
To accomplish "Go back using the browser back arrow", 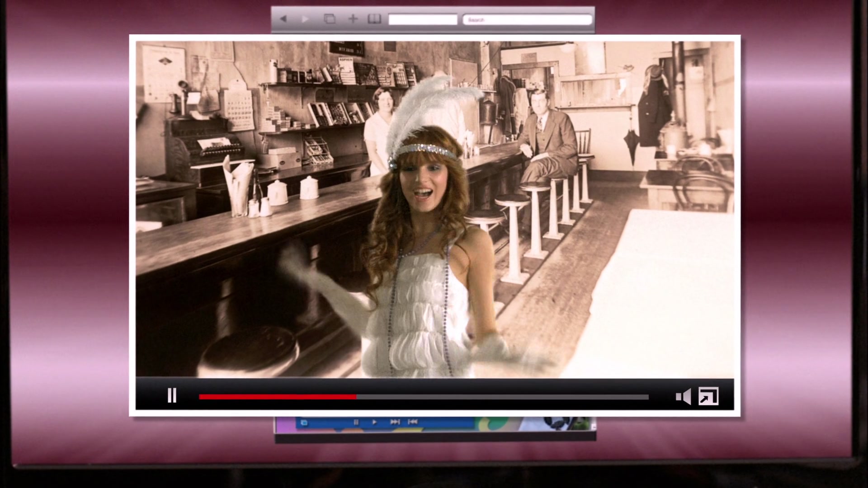I will [283, 19].
